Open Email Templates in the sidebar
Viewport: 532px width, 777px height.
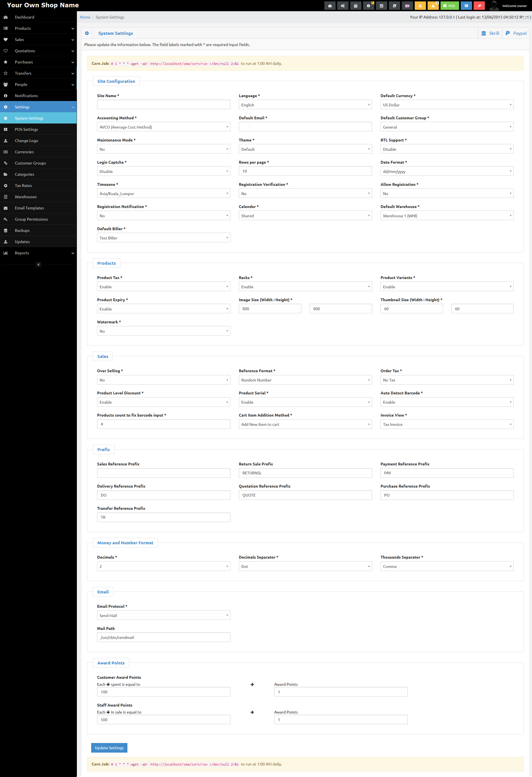click(38, 208)
